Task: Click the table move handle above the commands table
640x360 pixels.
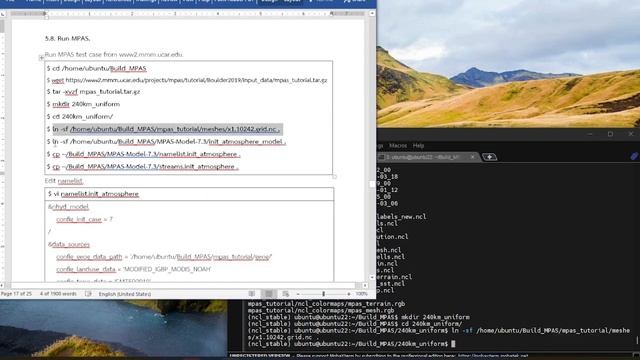Action: coord(41,58)
